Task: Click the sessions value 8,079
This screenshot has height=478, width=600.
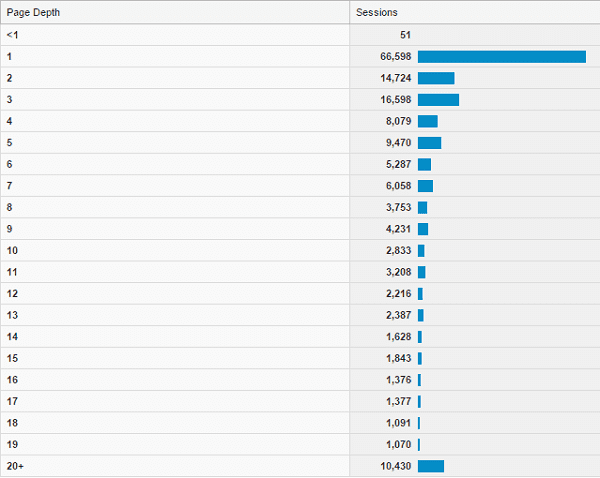Action: (398, 121)
